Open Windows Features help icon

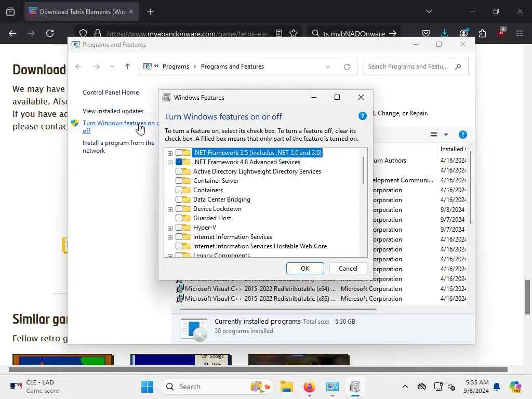[362, 116]
